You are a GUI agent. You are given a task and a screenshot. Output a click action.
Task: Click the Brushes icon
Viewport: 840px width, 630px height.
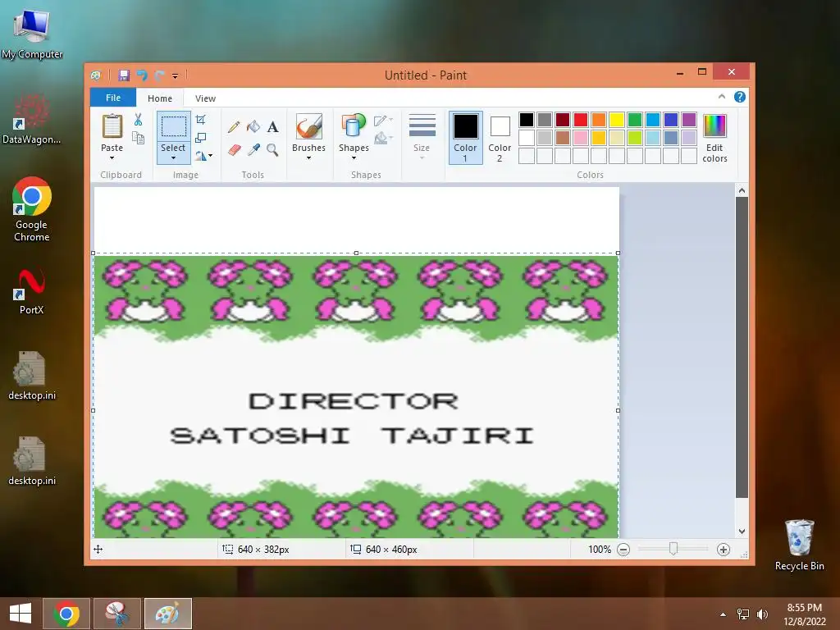pos(309,126)
